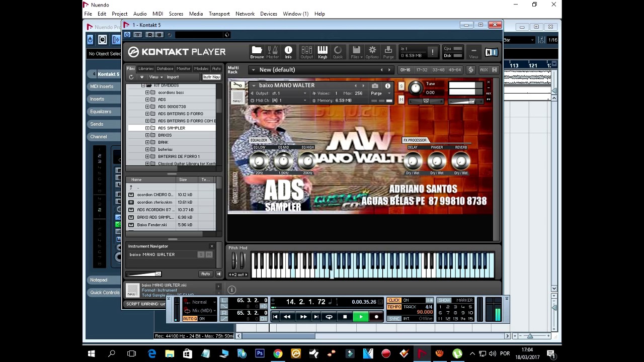Click the browser Import button
Image resolution: width=644 pixels, height=362 pixels.
pos(173,77)
